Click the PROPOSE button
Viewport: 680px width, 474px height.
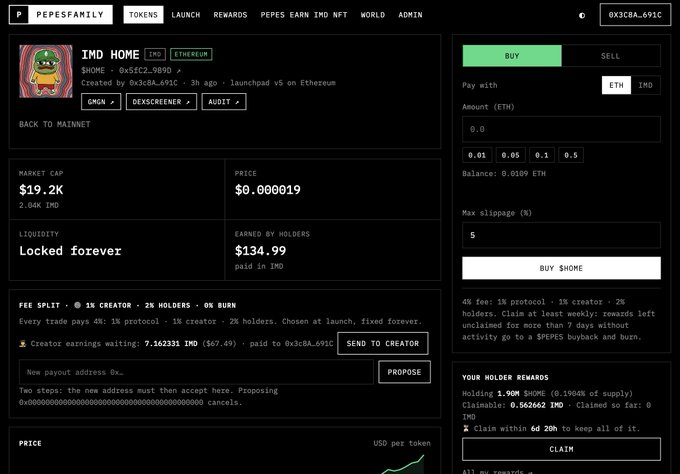(404, 372)
